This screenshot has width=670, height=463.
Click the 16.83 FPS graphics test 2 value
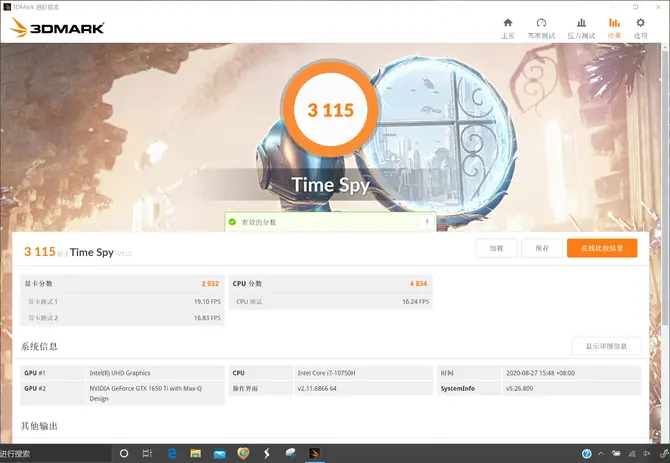(x=207, y=318)
